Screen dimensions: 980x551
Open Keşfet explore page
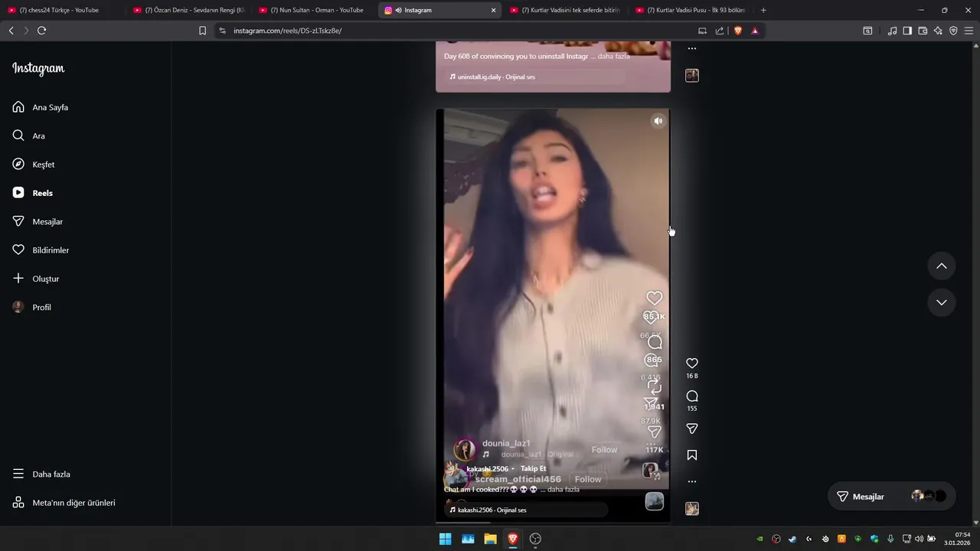[x=34, y=165]
